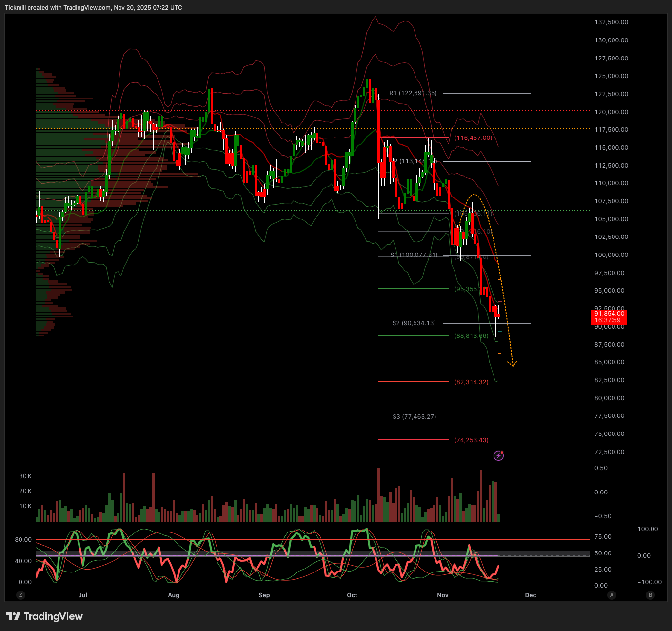Click the 80.00 oscillator axis label
672x631 pixels.
[x=23, y=540]
